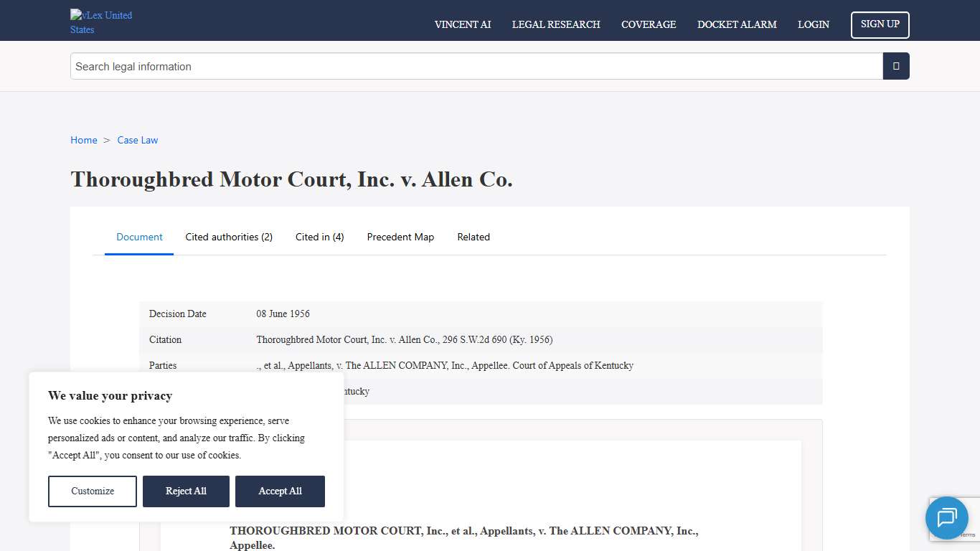Screen dimensions: 980x551
Task: Accept all cookies
Action: pyautogui.click(x=280, y=491)
